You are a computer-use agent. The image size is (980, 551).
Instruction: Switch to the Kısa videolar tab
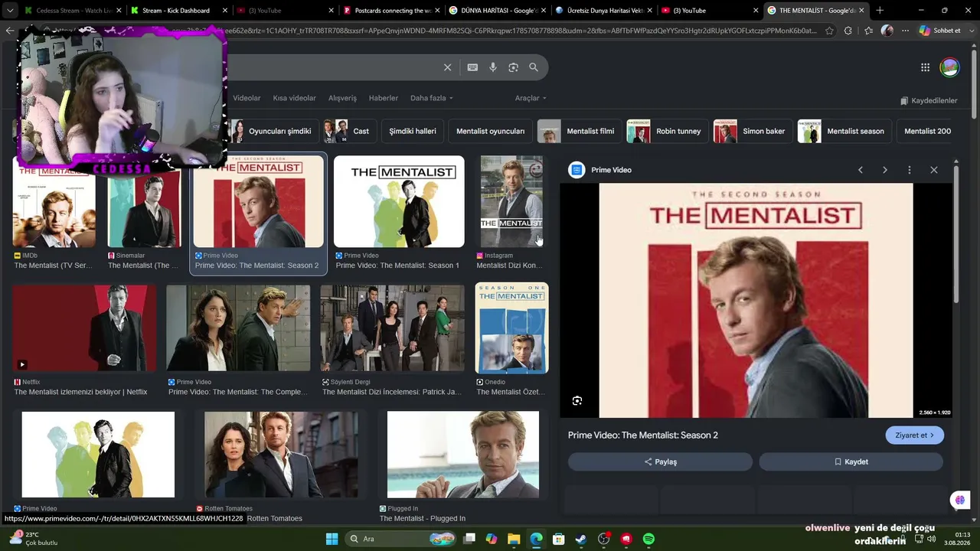point(295,98)
